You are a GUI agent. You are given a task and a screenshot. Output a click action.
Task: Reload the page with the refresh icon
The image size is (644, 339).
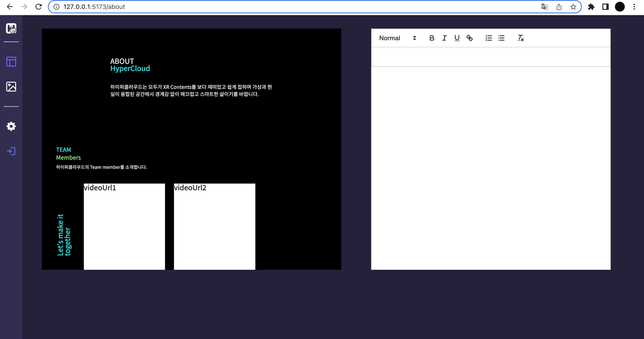pos(38,7)
